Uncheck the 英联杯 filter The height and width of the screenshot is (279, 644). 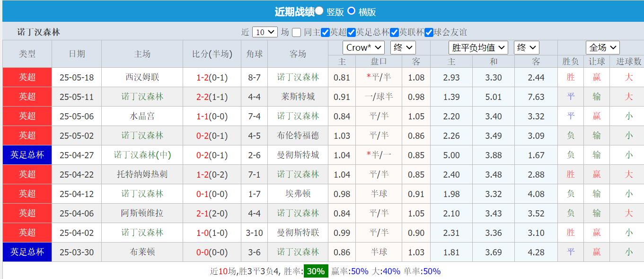point(394,32)
